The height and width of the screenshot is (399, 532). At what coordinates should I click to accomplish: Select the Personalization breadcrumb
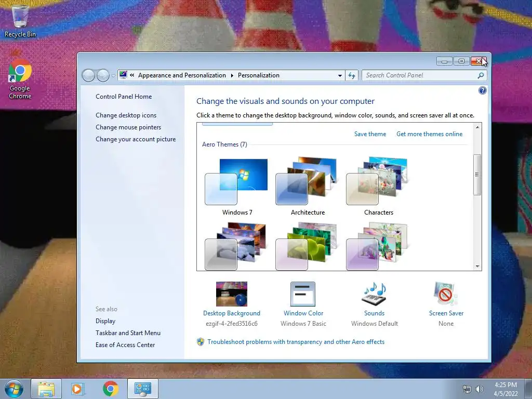pyautogui.click(x=259, y=75)
